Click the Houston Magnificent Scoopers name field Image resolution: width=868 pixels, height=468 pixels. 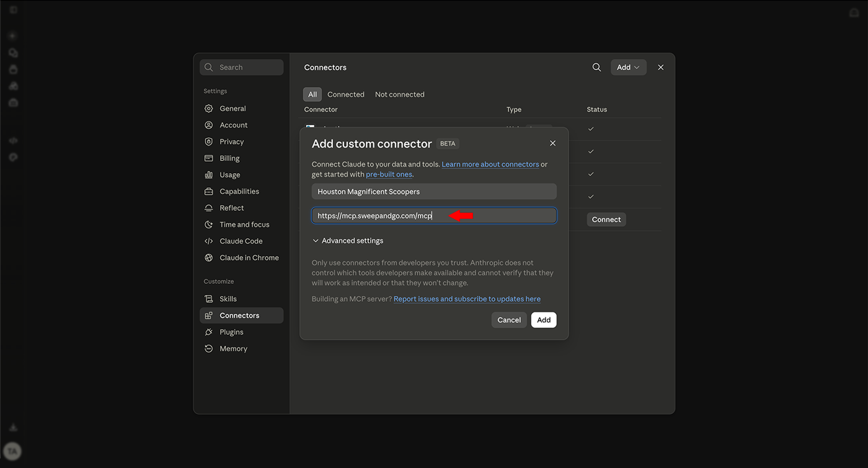434,192
